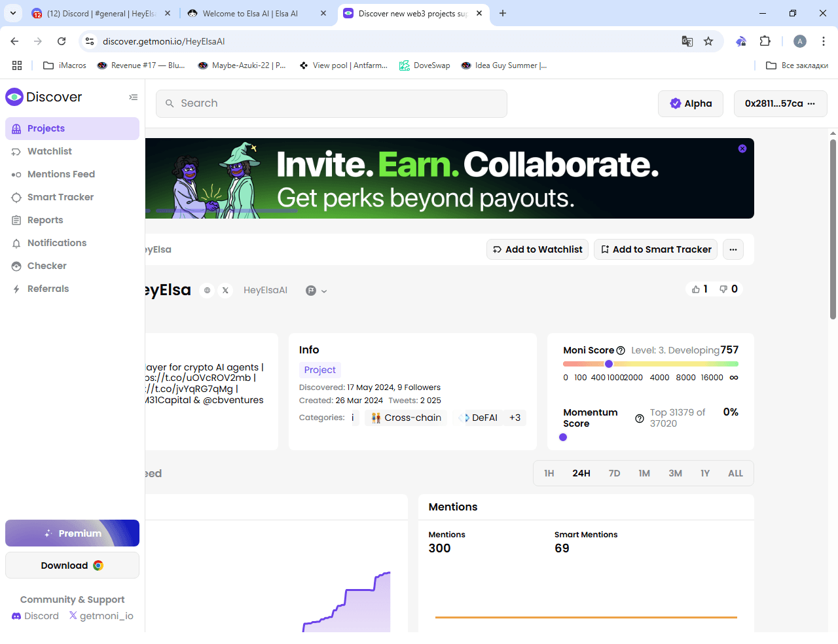Open the project's X profile icon
This screenshot has width=838, height=644.
pos(225,291)
